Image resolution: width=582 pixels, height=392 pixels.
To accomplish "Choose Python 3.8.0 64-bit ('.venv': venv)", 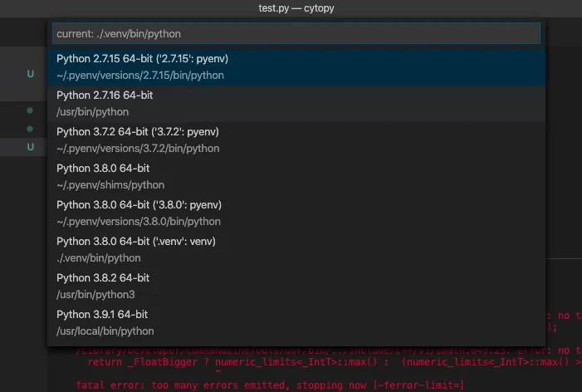I will coord(136,242).
